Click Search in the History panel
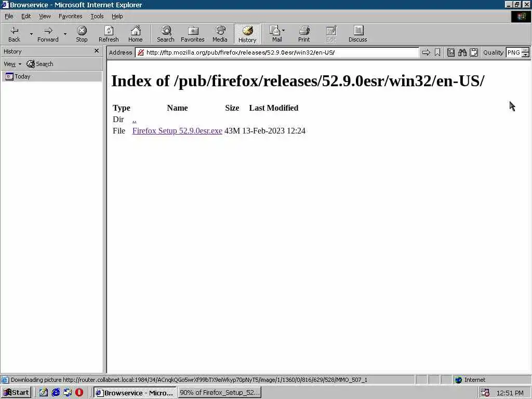Screen dimensions: 532x399 click(40, 64)
